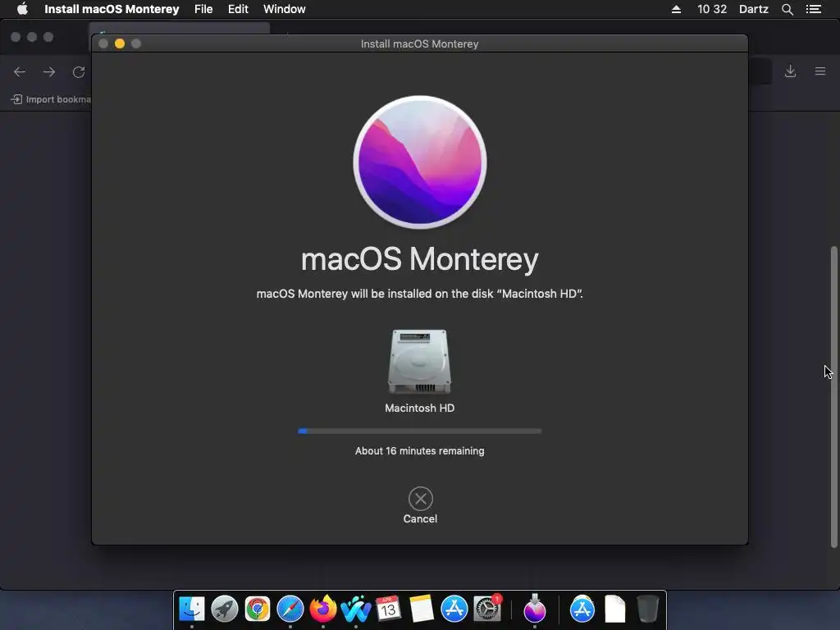Image resolution: width=840 pixels, height=630 pixels.
Task: Open Spotlight search magnifier
Action: (787, 9)
